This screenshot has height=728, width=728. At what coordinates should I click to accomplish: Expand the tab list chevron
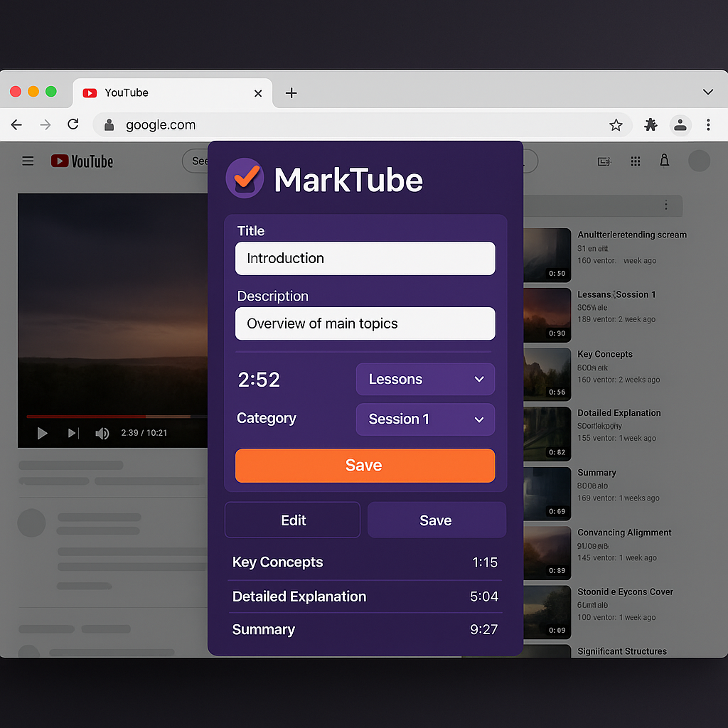(707, 92)
